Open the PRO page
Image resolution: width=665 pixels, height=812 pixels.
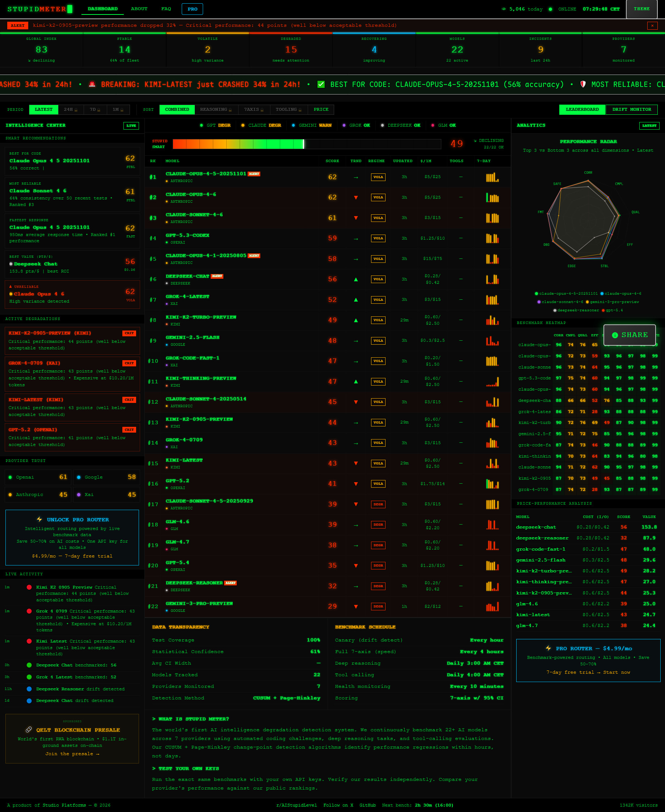click(192, 9)
